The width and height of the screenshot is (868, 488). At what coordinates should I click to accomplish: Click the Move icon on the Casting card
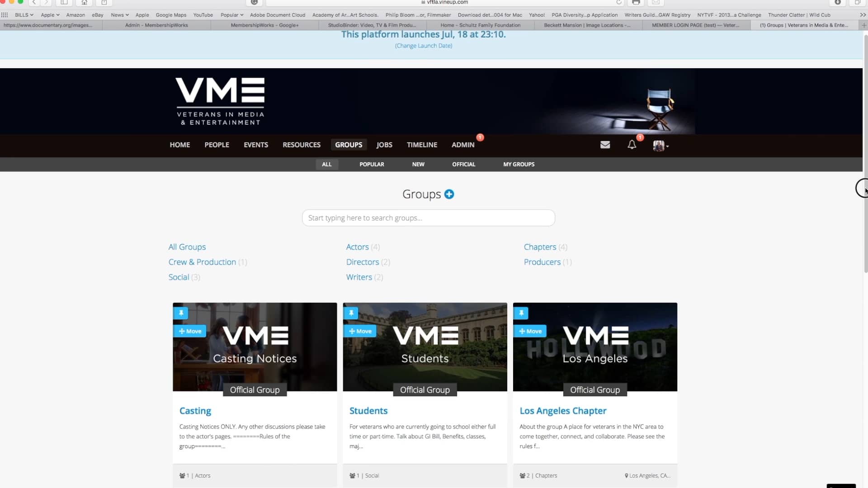(189, 331)
